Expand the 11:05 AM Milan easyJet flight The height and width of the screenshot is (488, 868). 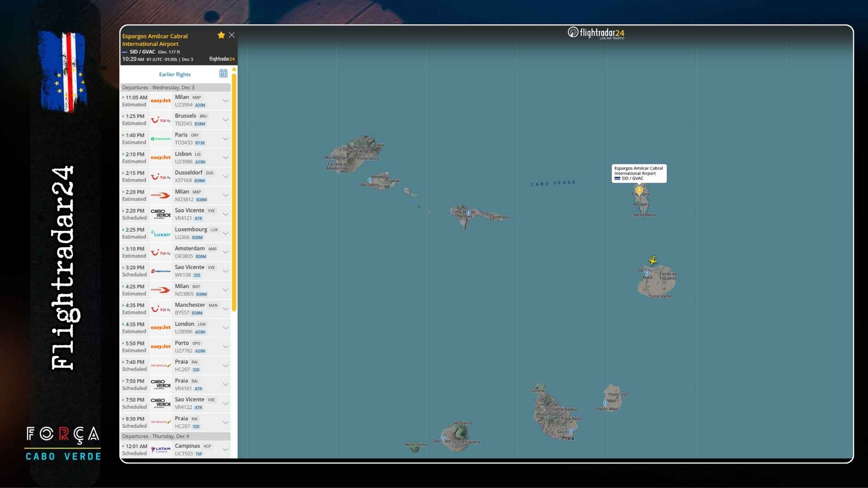(225, 101)
